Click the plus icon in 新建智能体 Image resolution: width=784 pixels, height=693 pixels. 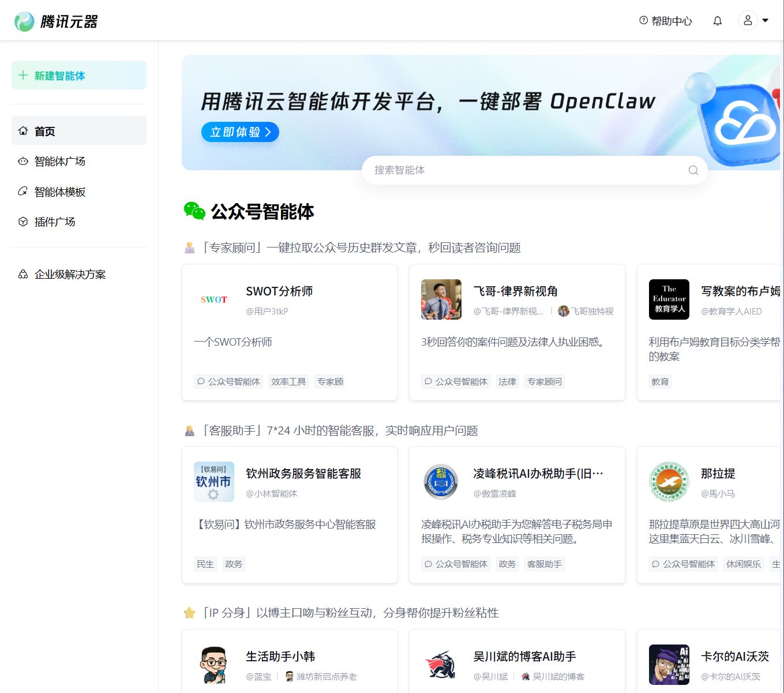tap(23, 75)
